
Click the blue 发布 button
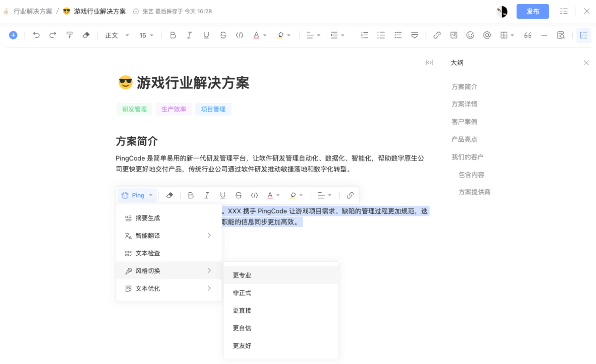coord(532,11)
